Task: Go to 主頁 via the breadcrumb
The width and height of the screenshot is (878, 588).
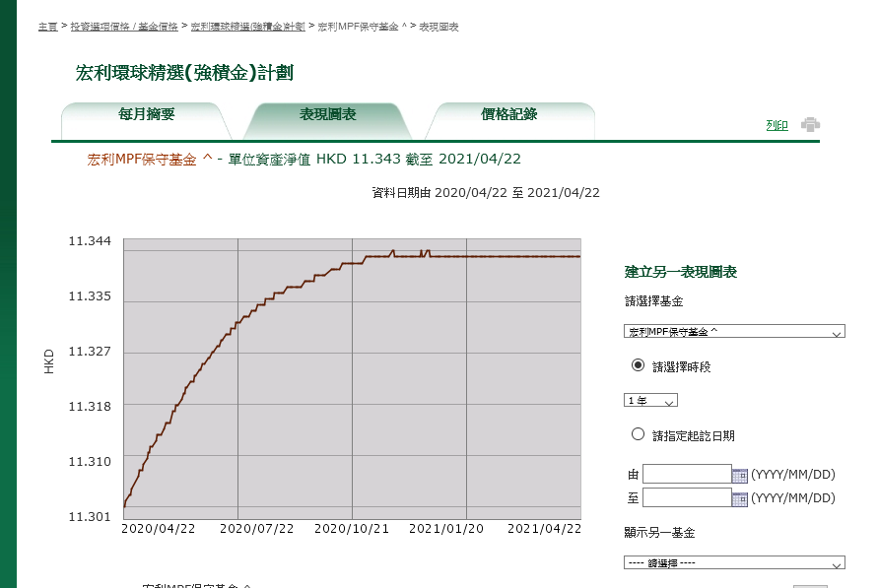Action: click(48, 27)
